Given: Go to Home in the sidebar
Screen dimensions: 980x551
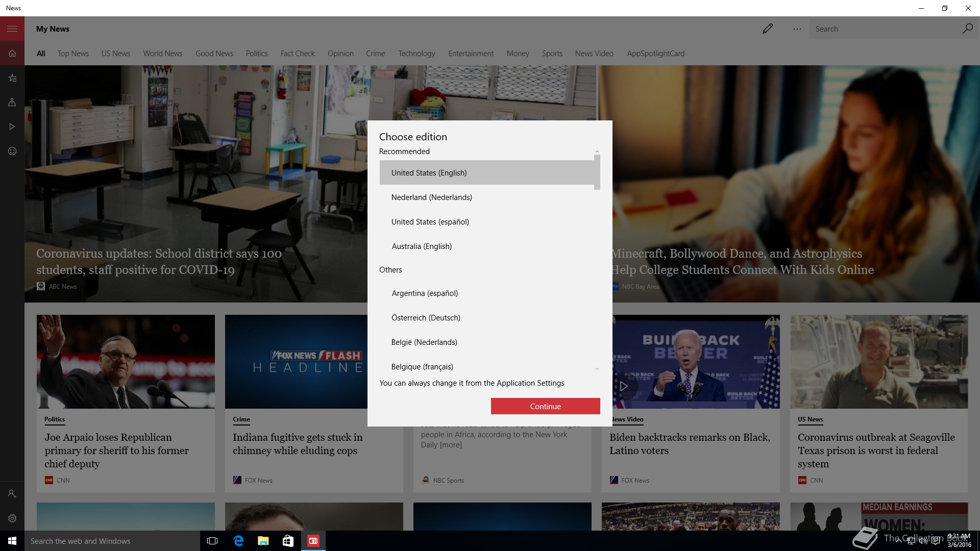Looking at the screenshot, I should [12, 53].
